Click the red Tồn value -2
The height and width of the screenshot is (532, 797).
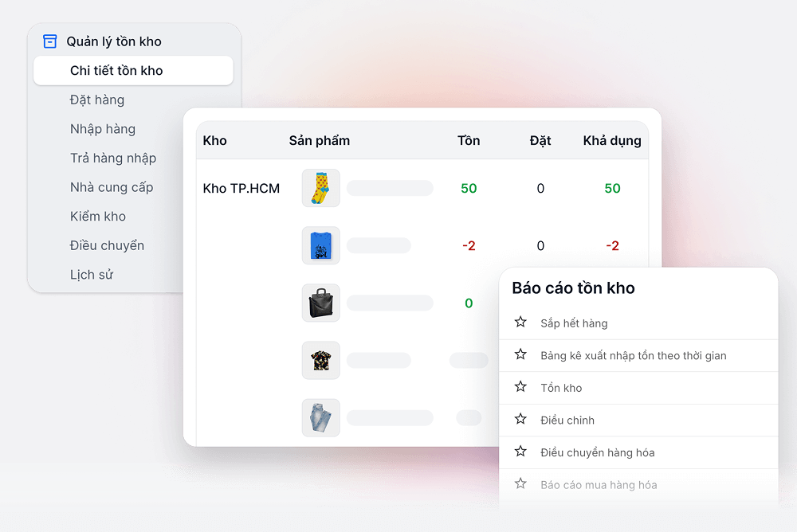(x=469, y=245)
